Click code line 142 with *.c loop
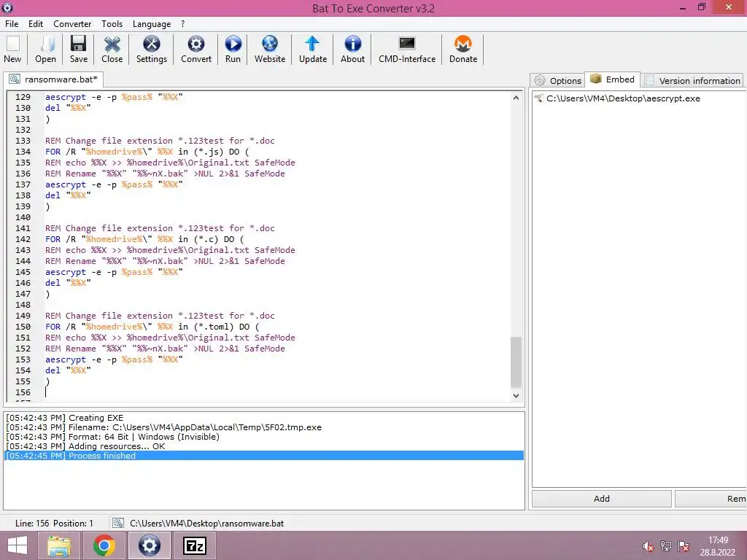Image resolution: width=747 pixels, height=560 pixels. point(144,239)
